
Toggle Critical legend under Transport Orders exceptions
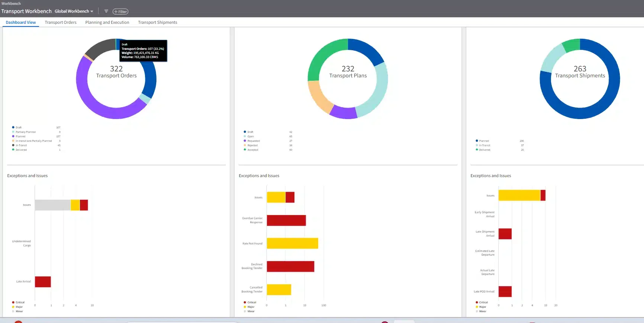pyautogui.click(x=18, y=303)
